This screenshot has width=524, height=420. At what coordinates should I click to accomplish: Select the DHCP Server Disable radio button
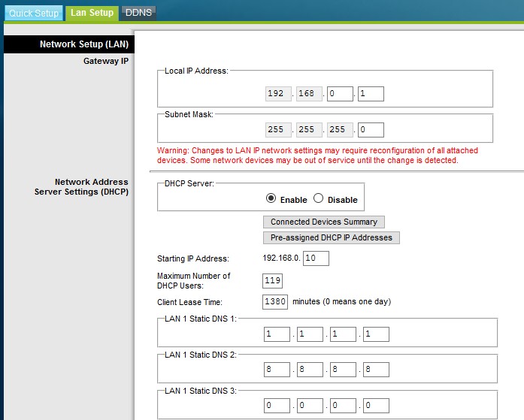click(x=318, y=198)
